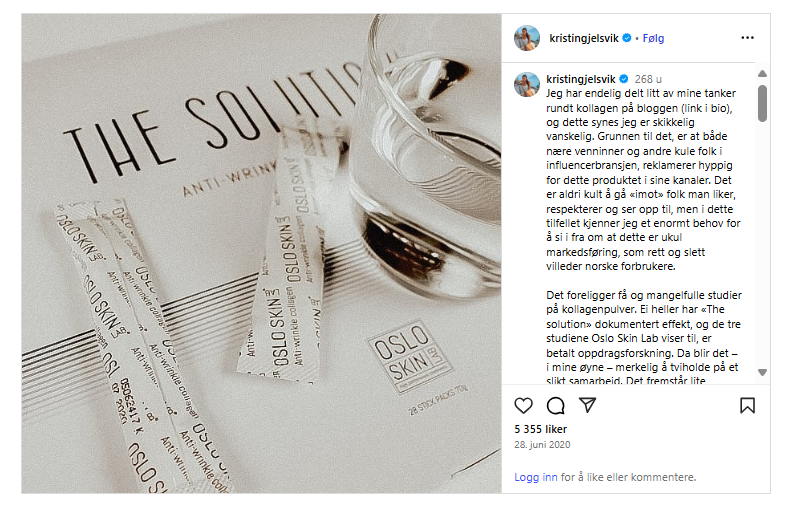The height and width of the screenshot is (514, 788).
Task: Share the post with the paper plane icon
Action: (x=588, y=405)
